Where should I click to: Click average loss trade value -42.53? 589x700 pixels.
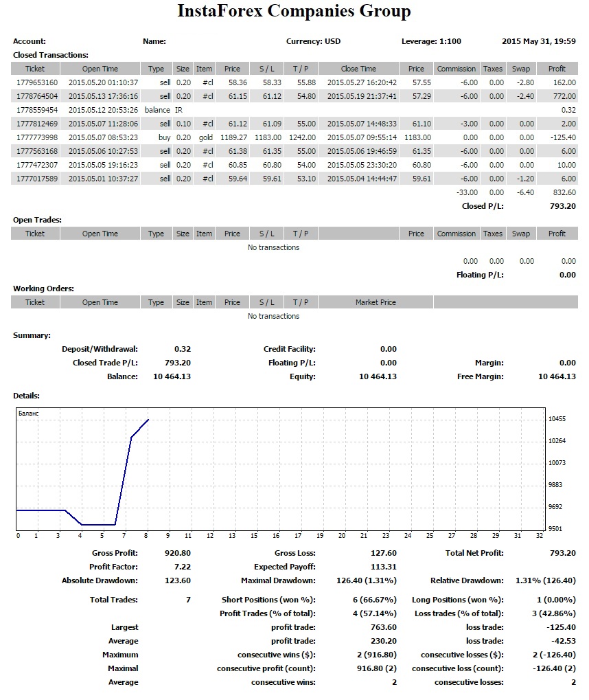pyautogui.click(x=564, y=642)
